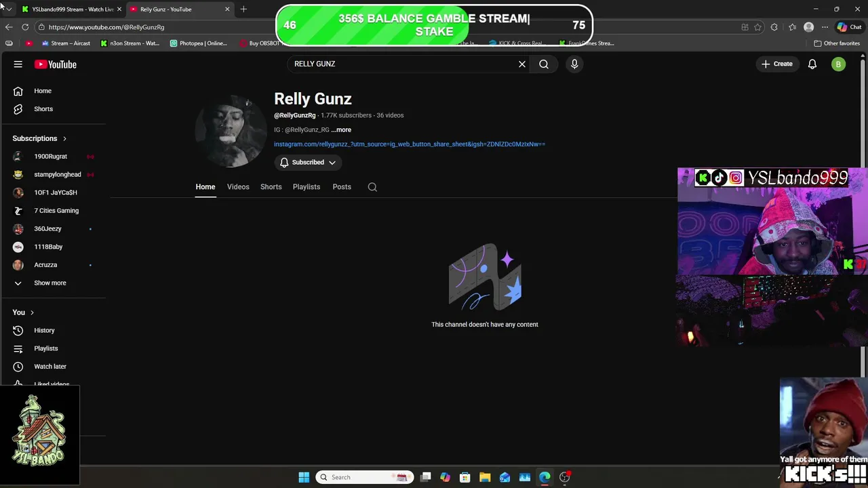Viewport: 868px width, 488px height.
Task: Click the @RellyGunzRg channel handle
Action: tap(295, 116)
